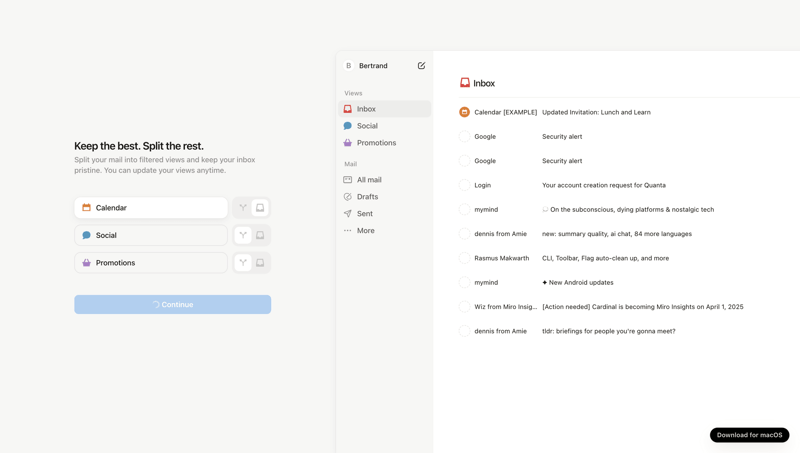Select the Social filter field
This screenshot has width=800, height=453.
point(151,235)
